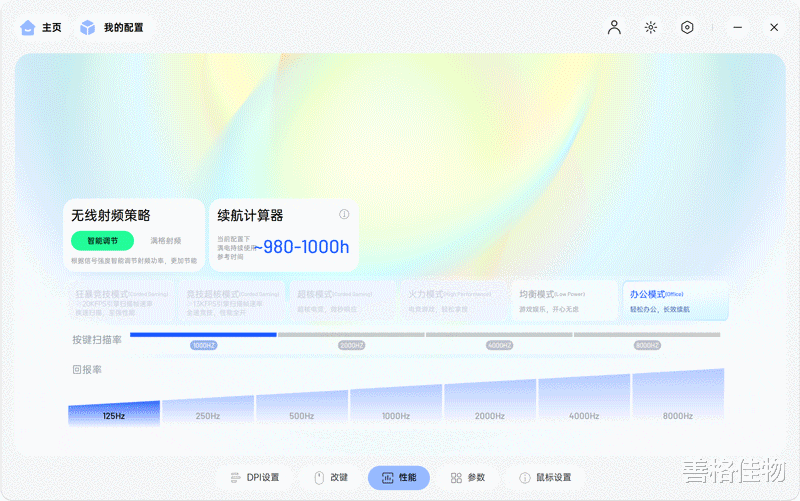Viewport: 800px width, 501px height.
Task: Click the ~980-1000h battery estimate
Action: 302,247
